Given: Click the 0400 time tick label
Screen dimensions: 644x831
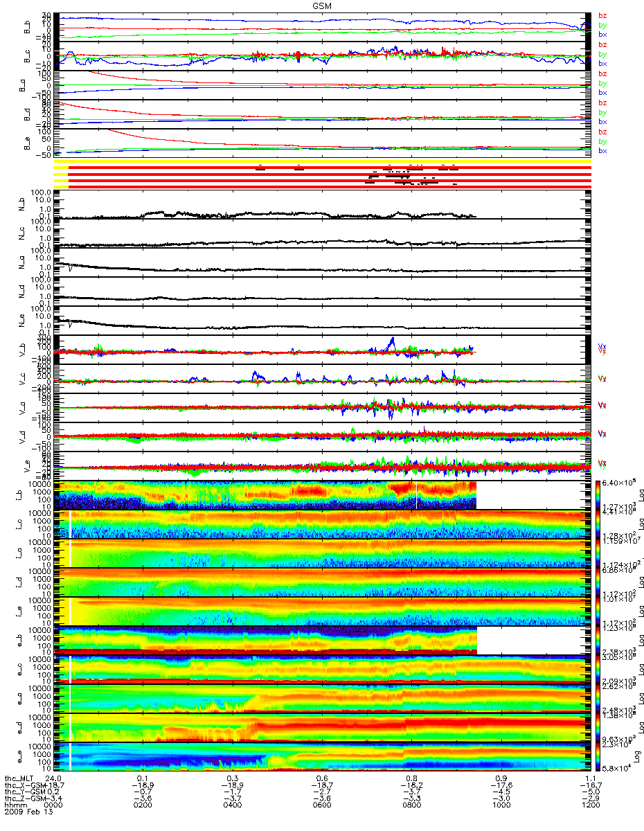Looking at the screenshot, I should tap(232, 805).
